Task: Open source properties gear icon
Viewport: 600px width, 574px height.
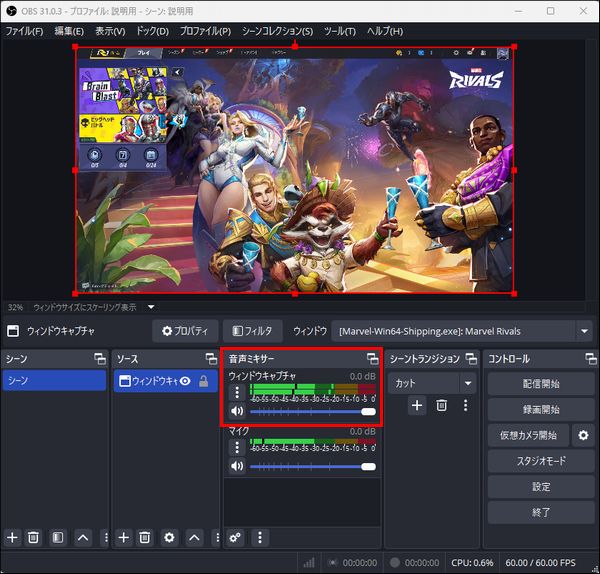Action: click(x=169, y=538)
